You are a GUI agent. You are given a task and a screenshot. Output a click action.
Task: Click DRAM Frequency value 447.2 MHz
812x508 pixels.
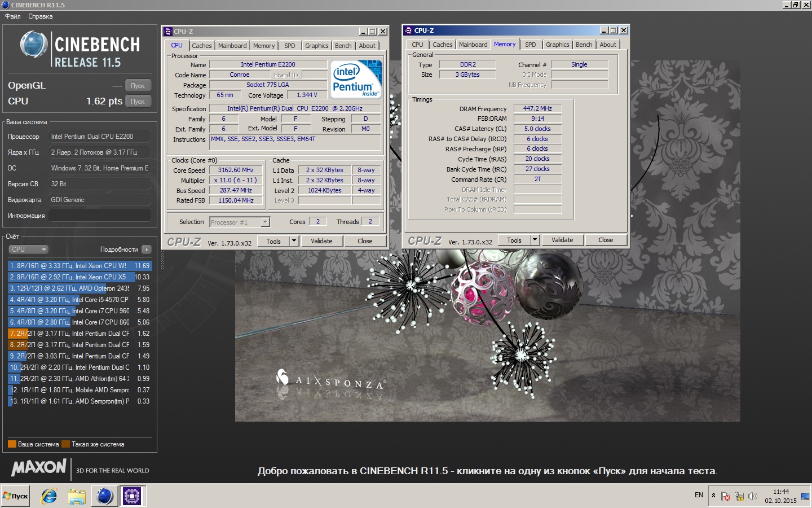coord(537,108)
